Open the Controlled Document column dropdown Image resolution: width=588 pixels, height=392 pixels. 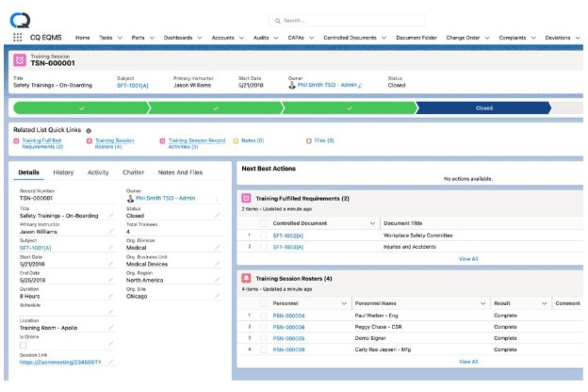click(372, 224)
